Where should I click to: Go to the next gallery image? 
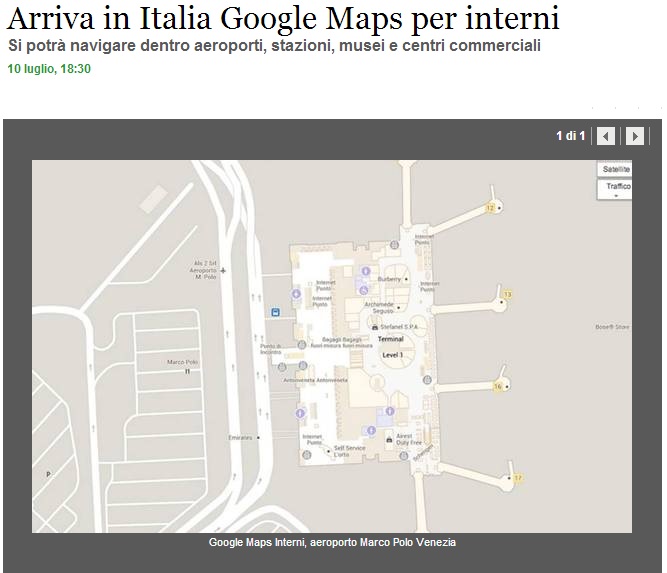click(635, 136)
